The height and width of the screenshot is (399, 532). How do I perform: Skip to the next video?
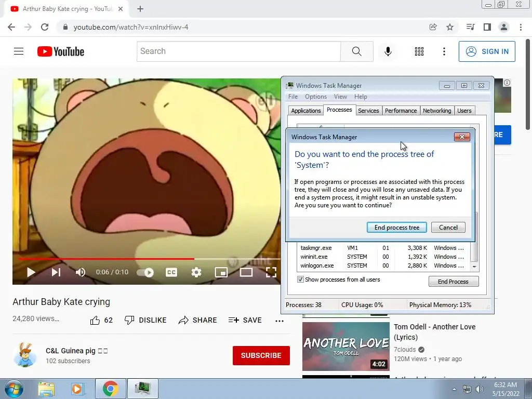coord(56,272)
